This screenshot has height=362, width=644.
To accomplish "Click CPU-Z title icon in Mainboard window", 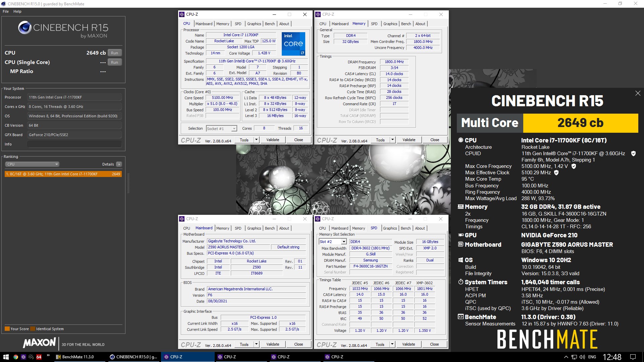I will pos(182,219).
